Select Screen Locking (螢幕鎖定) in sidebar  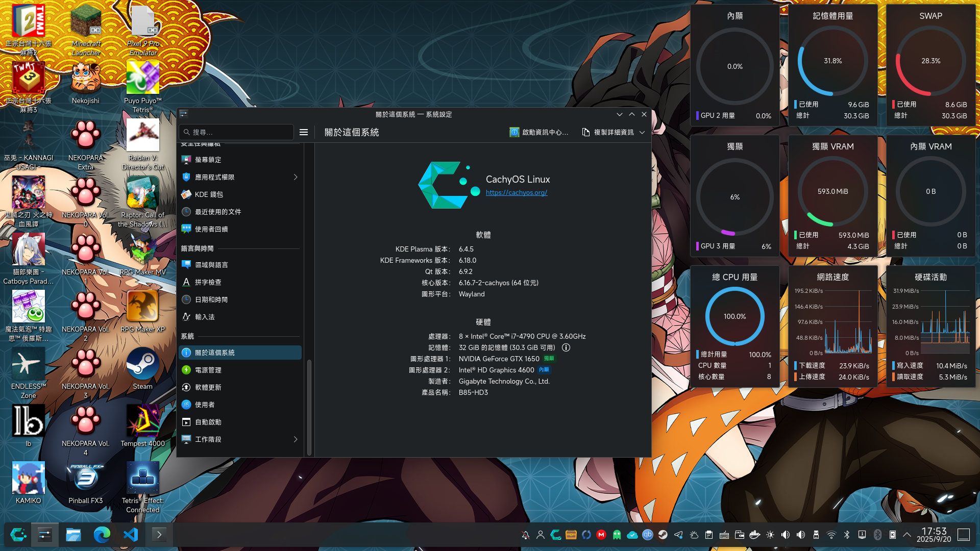coord(208,160)
